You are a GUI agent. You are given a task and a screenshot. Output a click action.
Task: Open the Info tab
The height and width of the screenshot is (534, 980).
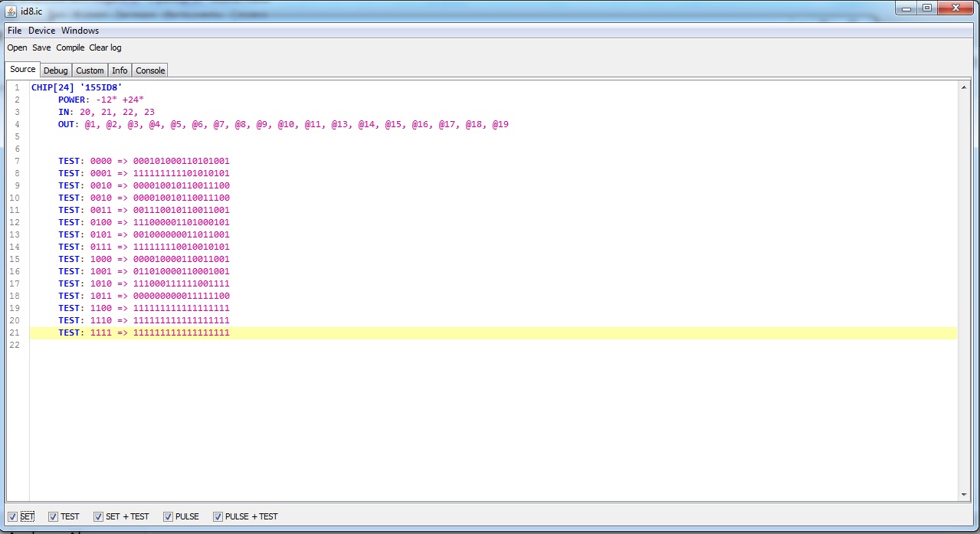pyautogui.click(x=120, y=70)
